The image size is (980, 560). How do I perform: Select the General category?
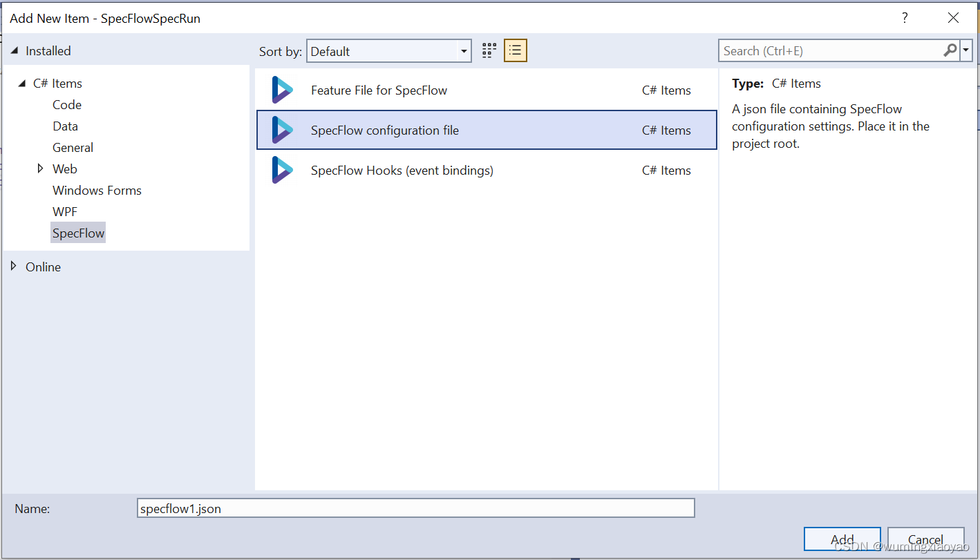[73, 148]
